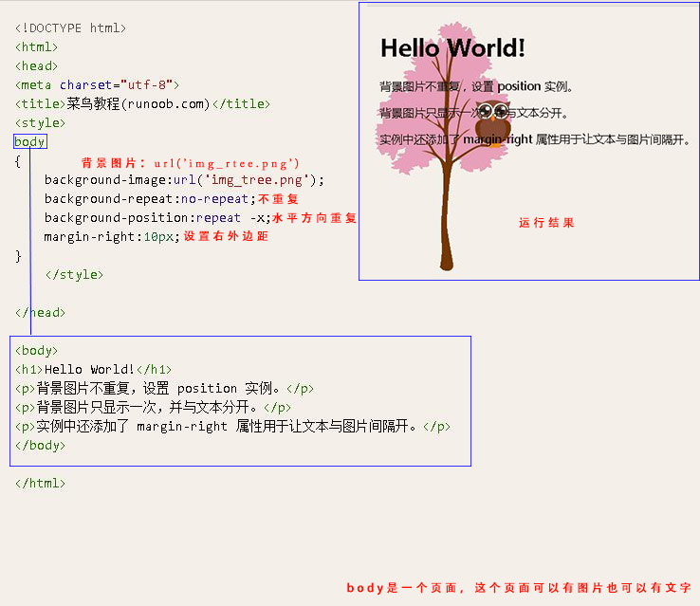700x606 pixels.
Task: Click the body selector in the style block
Action: [x=30, y=142]
